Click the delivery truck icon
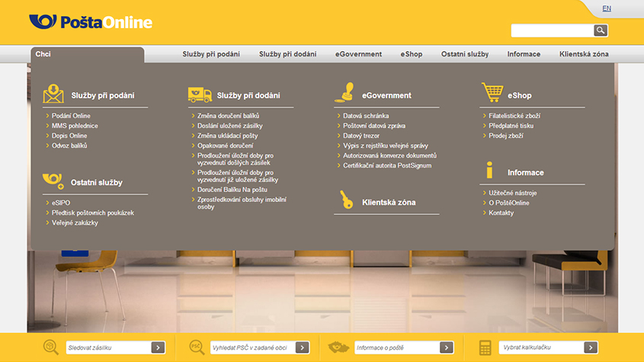 [200, 95]
